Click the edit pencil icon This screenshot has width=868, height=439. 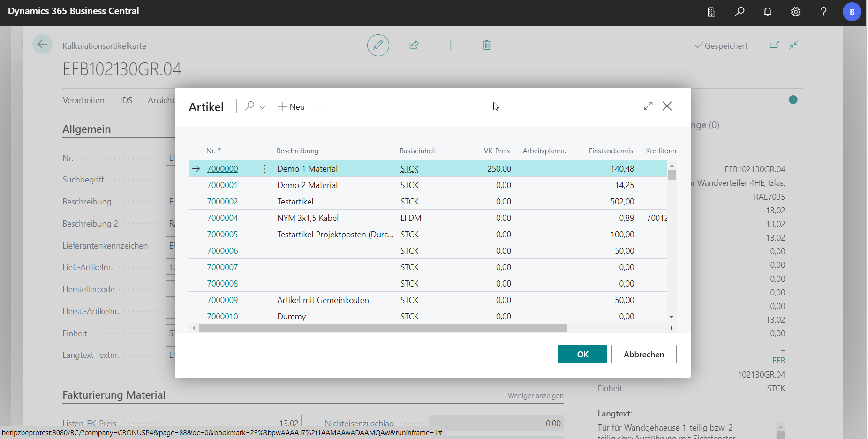point(378,45)
